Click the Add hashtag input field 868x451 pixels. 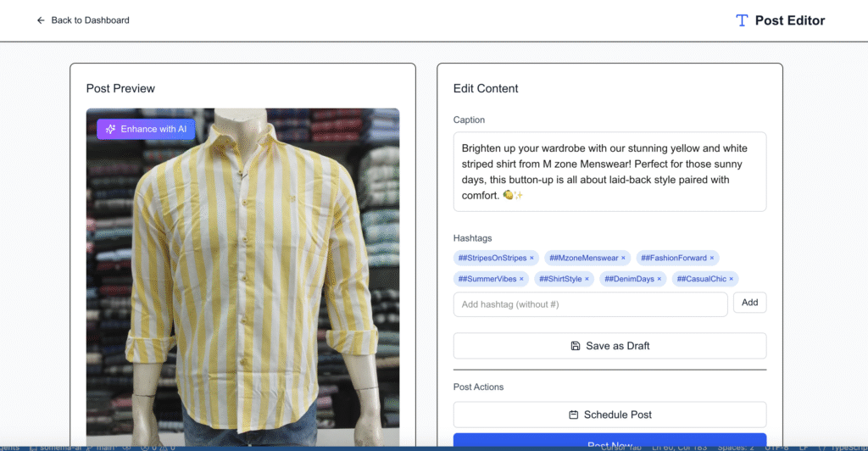click(590, 304)
